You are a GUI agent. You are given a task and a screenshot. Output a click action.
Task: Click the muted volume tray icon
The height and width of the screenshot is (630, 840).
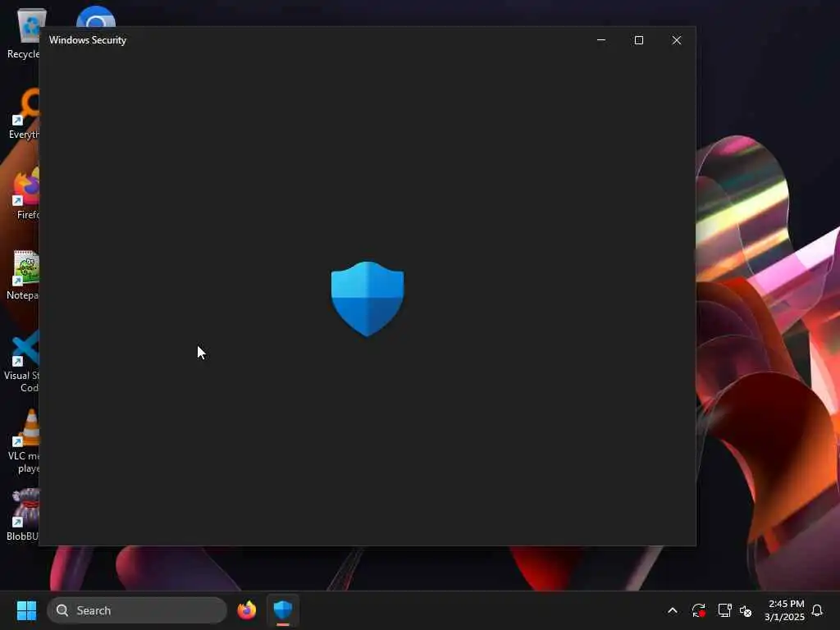tap(746, 610)
